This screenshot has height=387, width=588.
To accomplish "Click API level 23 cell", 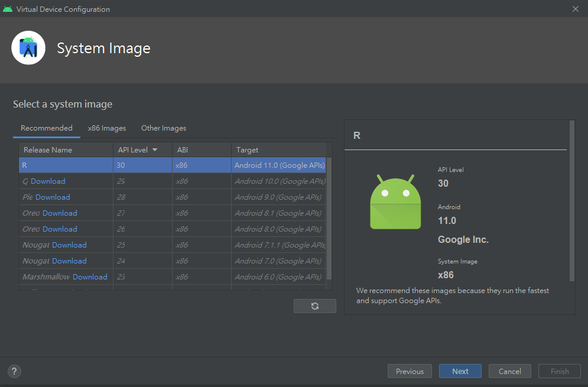I will [142, 277].
